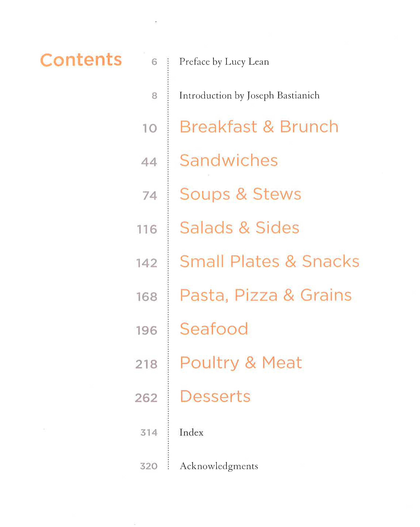Click Preface by Lucy Lean
The width and height of the screenshot is (420, 527).
(x=224, y=62)
